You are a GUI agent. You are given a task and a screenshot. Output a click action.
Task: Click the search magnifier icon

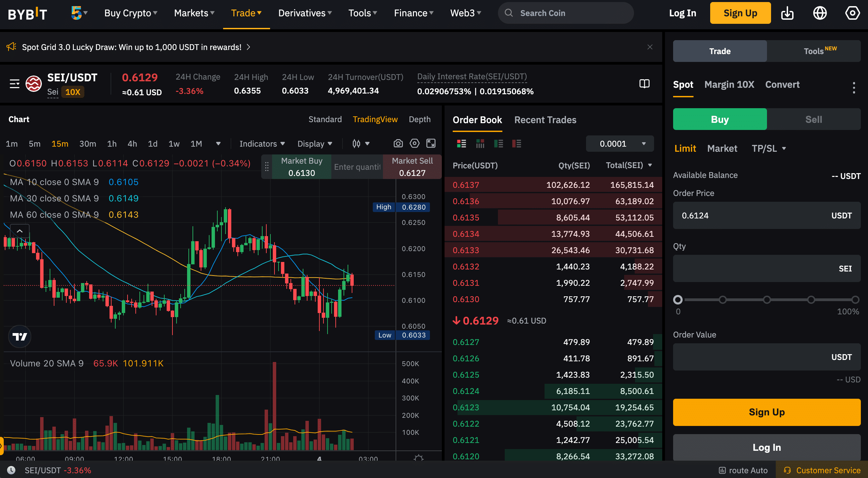[x=508, y=13]
